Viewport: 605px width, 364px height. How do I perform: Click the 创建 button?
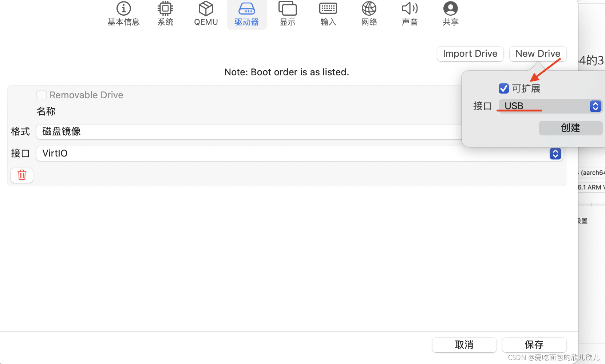coord(570,128)
